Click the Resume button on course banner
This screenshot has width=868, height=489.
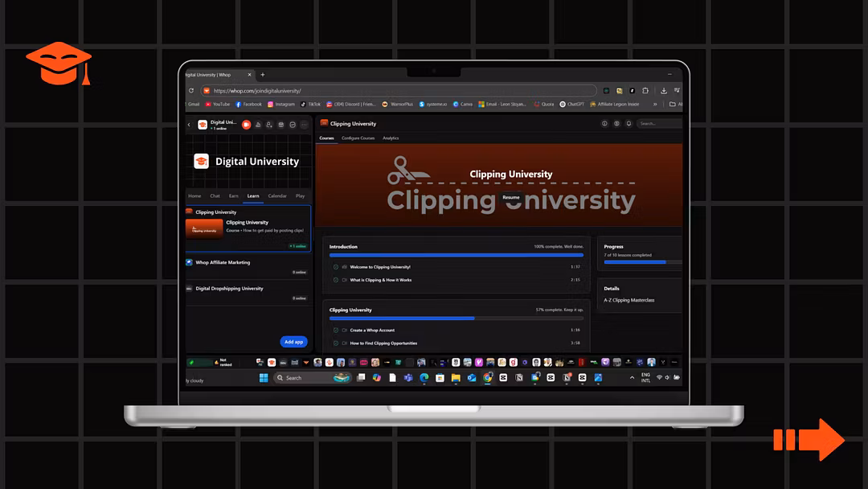pos(511,197)
